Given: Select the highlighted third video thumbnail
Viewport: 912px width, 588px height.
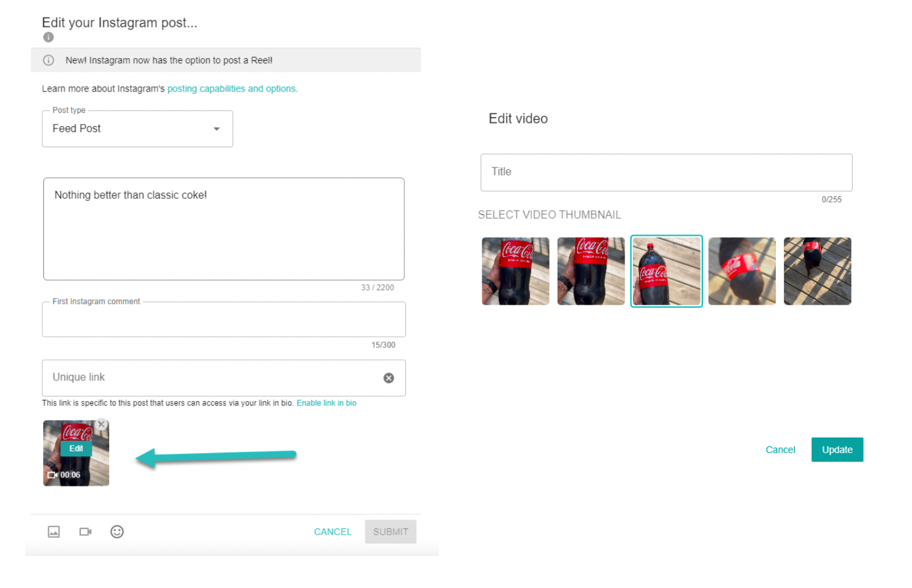Looking at the screenshot, I should click(x=666, y=271).
